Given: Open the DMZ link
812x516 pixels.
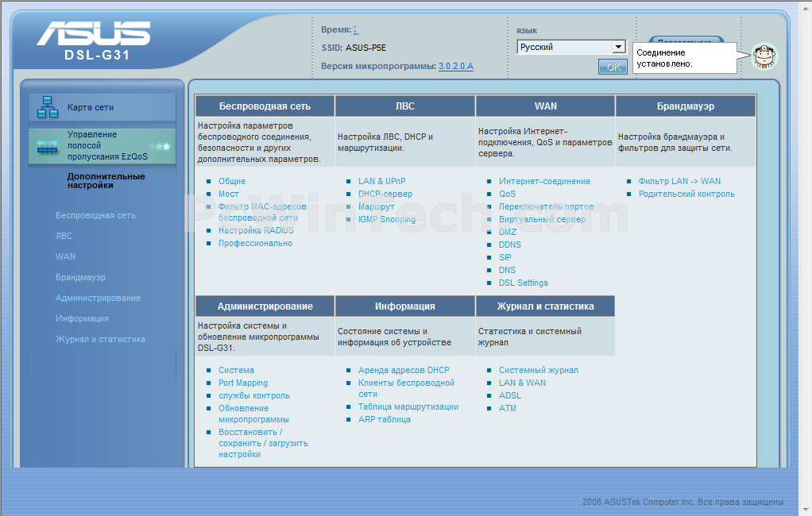Looking at the screenshot, I should click(508, 232).
